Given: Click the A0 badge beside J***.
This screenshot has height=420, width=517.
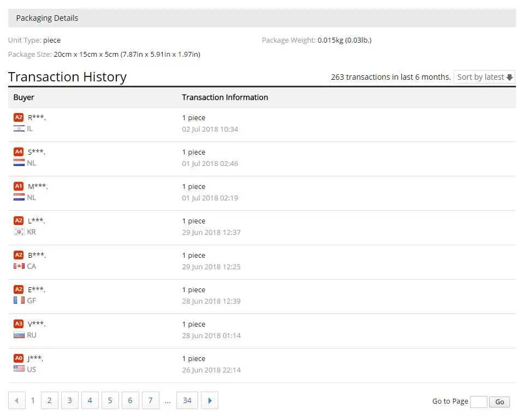Looking at the screenshot, I should (19, 358).
